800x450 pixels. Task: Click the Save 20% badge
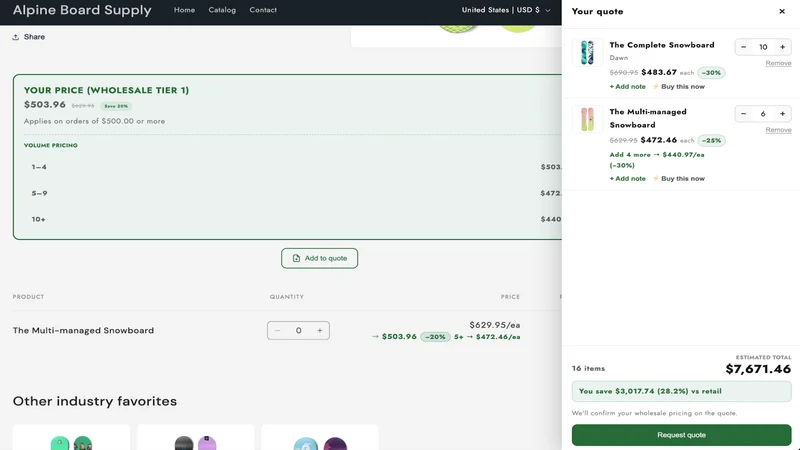116,106
